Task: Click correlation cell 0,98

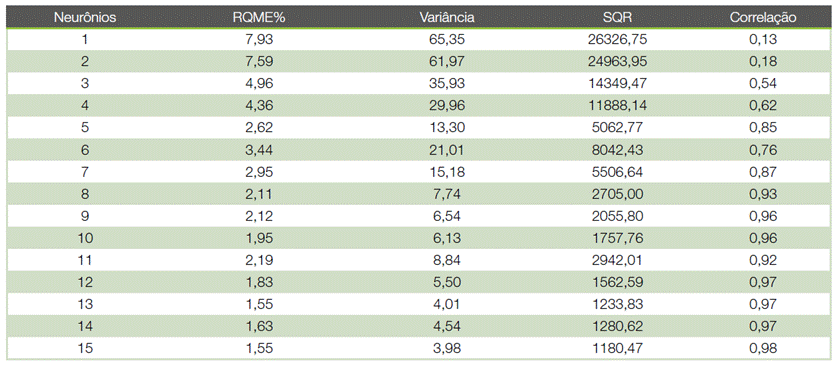Action: (763, 348)
